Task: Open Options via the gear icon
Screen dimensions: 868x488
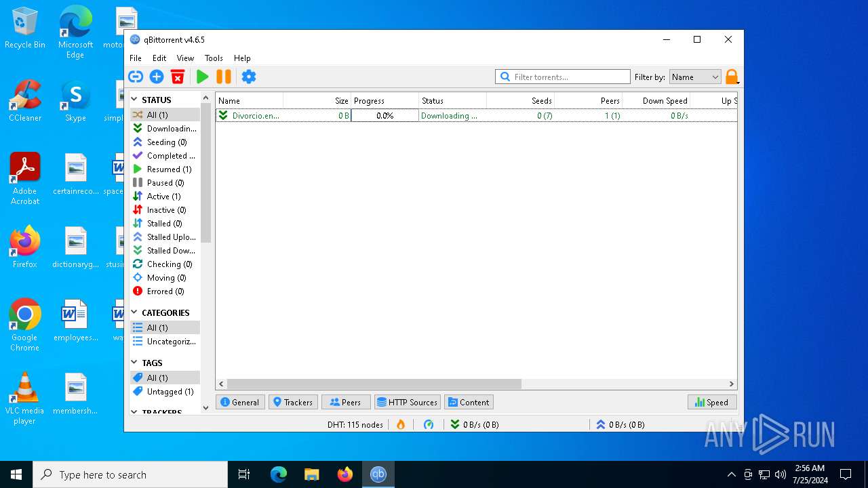Action: tap(249, 77)
